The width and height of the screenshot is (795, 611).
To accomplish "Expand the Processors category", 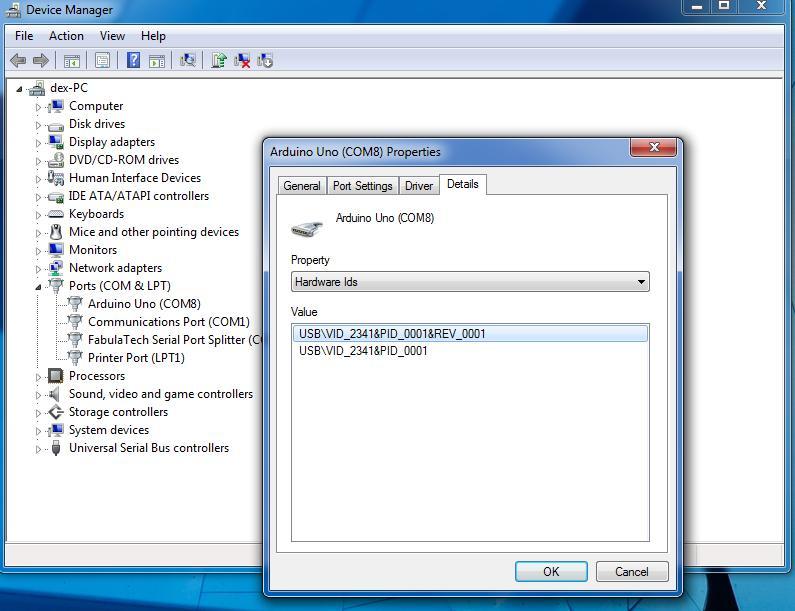I will coord(38,377).
